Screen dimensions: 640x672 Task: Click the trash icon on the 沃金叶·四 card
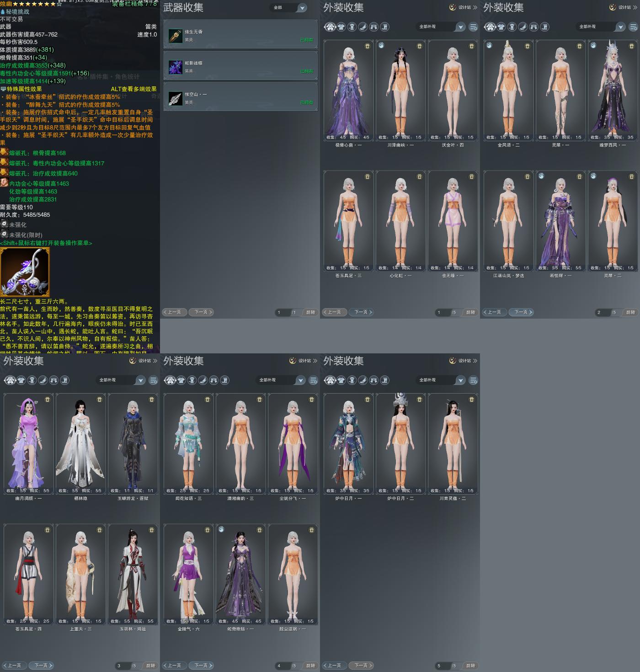coord(472,46)
